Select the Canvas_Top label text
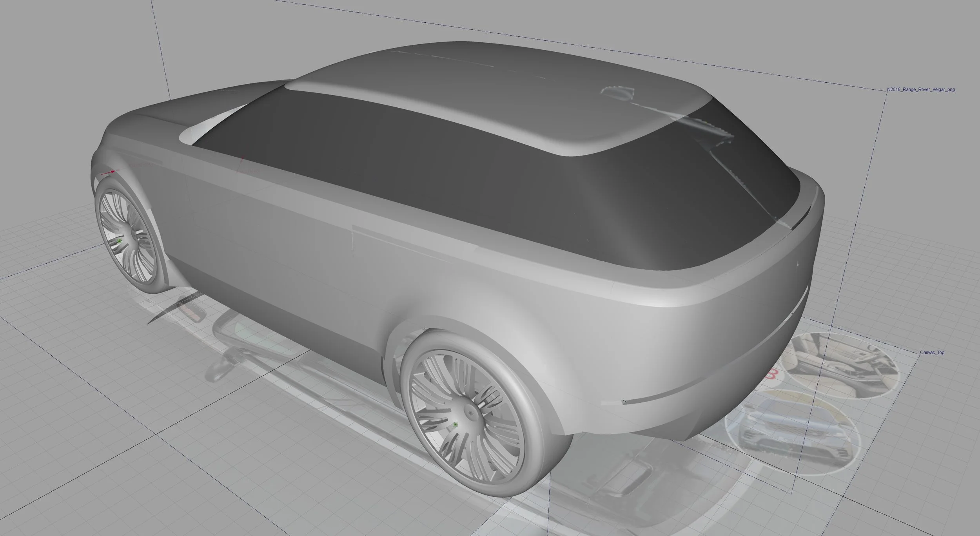Viewport: 980px width, 536px height. pos(932,353)
